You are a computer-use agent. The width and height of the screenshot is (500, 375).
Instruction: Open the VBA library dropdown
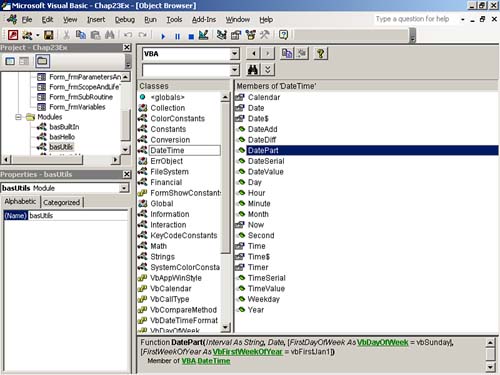(x=235, y=54)
